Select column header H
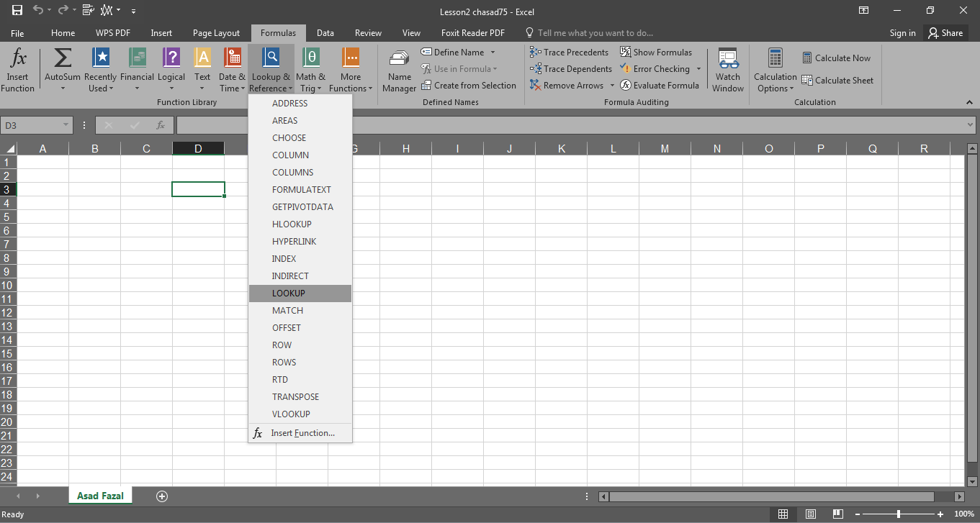Viewport: 980px width, 523px height. coord(406,149)
